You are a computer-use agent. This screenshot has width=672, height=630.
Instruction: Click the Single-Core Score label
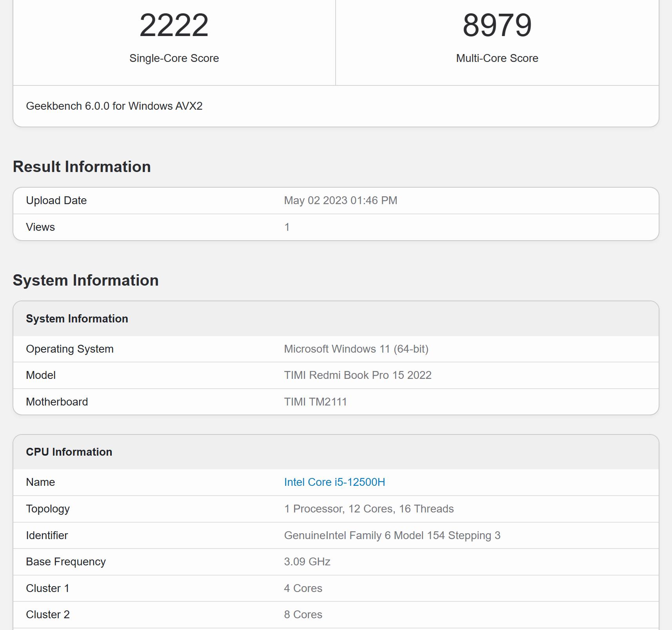click(x=174, y=58)
